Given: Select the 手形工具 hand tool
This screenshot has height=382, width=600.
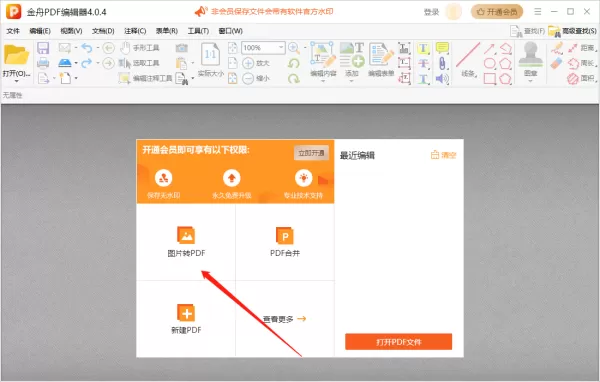Looking at the screenshot, I should click(140, 48).
